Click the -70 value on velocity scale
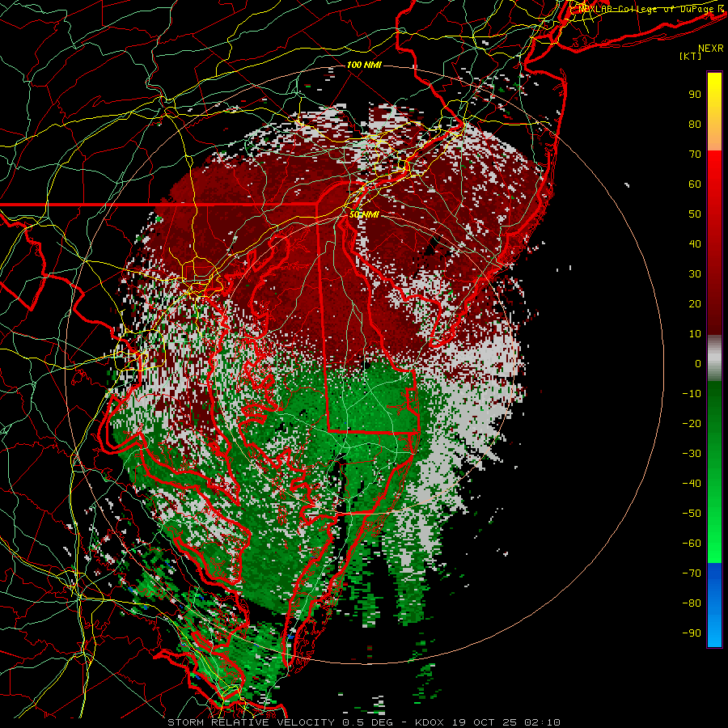 [x=692, y=574]
